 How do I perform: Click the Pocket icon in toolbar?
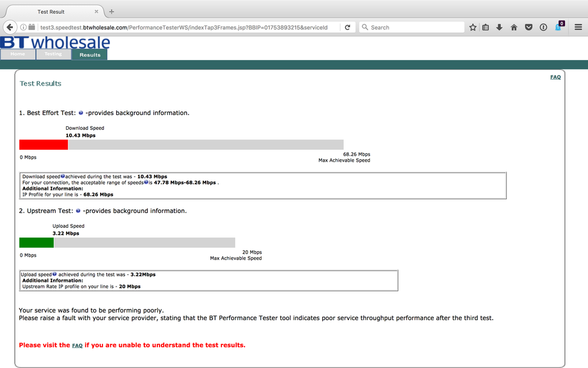tap(528, 27)
